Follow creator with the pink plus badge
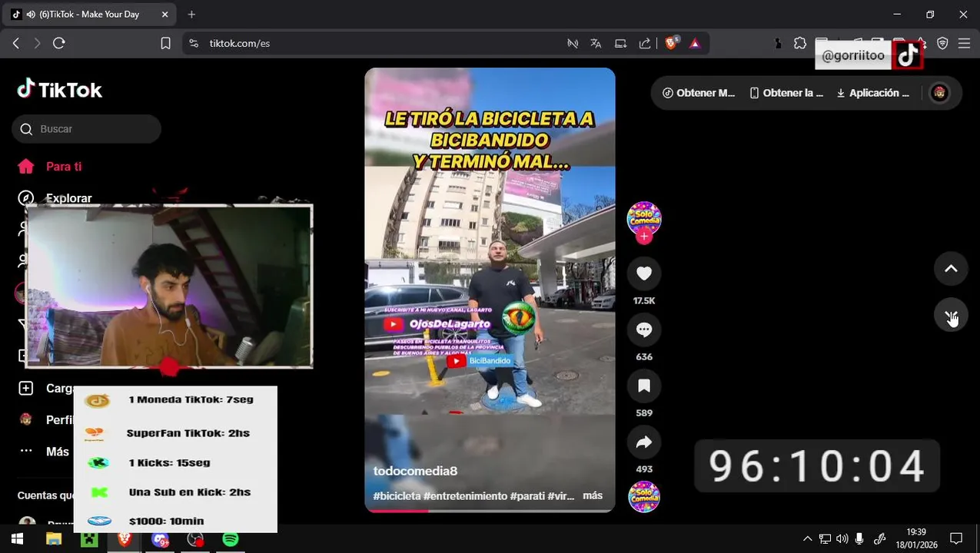This screenshot has width=980, height=553. [644, 237]
